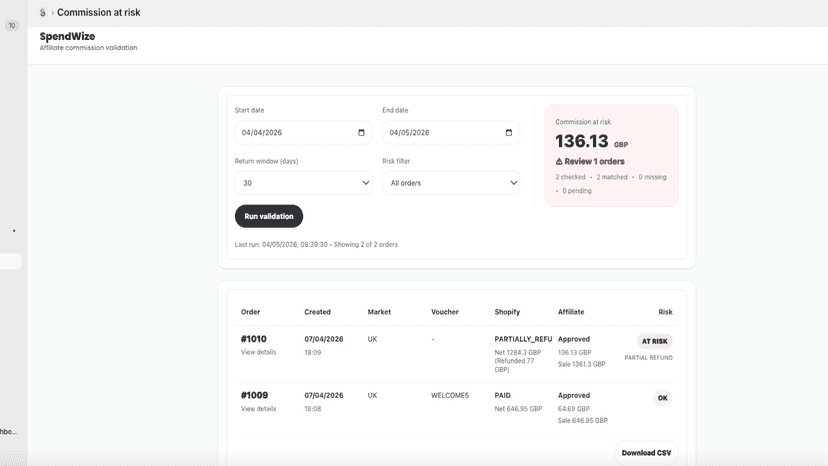Click the Commission at risk breadcrumb title
This screenshot has height=466, width=828.
[x=99, y=12]
